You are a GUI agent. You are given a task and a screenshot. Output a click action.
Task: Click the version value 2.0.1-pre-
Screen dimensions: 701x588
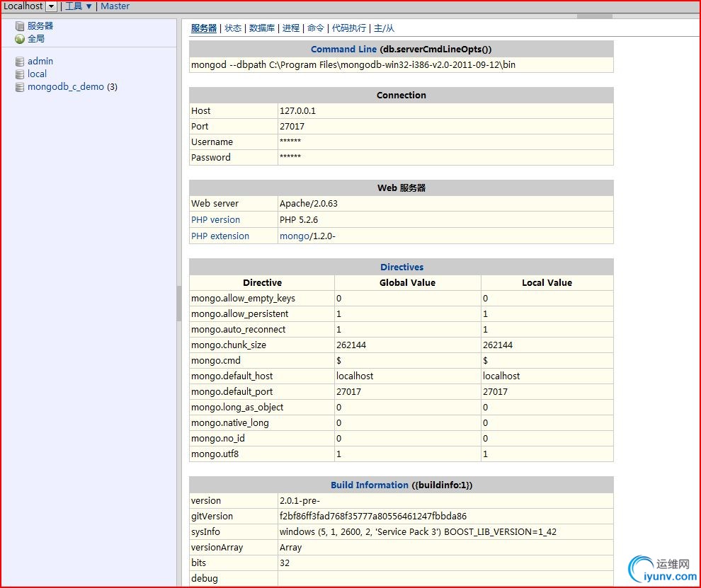(x=300, y=501)
